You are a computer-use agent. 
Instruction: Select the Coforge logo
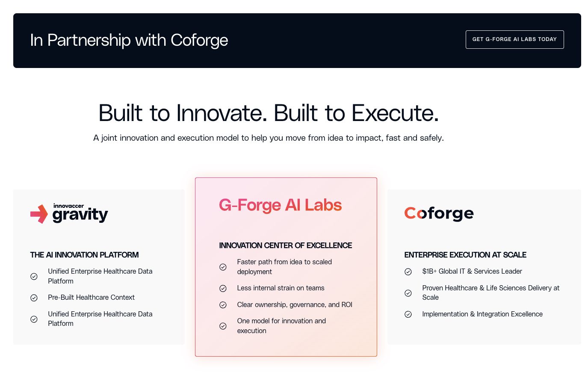pos(439,213)
